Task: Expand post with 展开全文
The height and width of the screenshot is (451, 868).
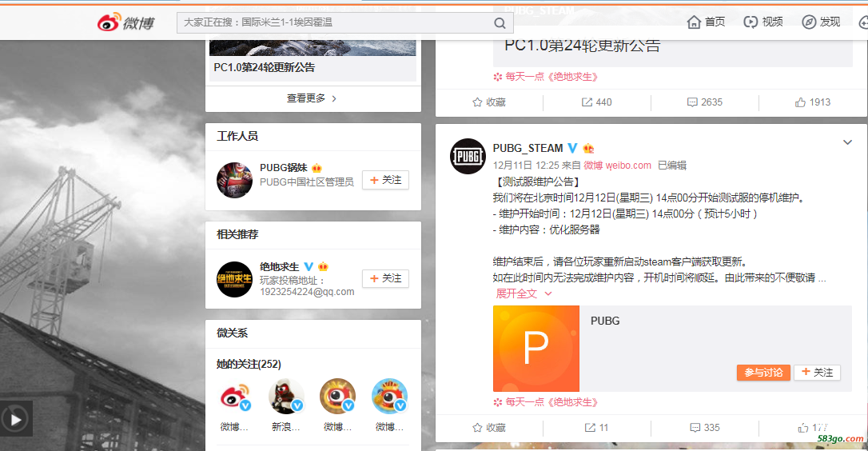Action: coord(524,293)
